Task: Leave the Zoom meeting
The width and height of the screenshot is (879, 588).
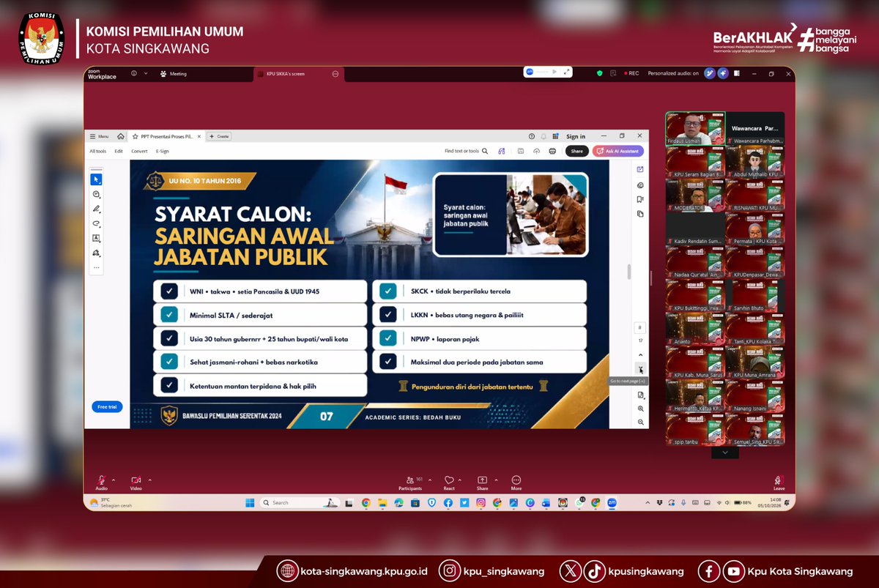Action: click(779, 483)
